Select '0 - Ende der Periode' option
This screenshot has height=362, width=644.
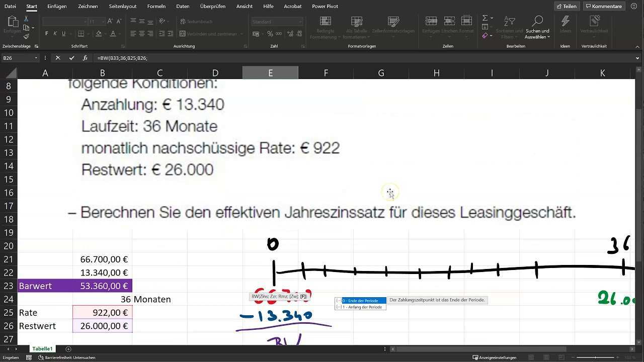click(x=361, y=300)
